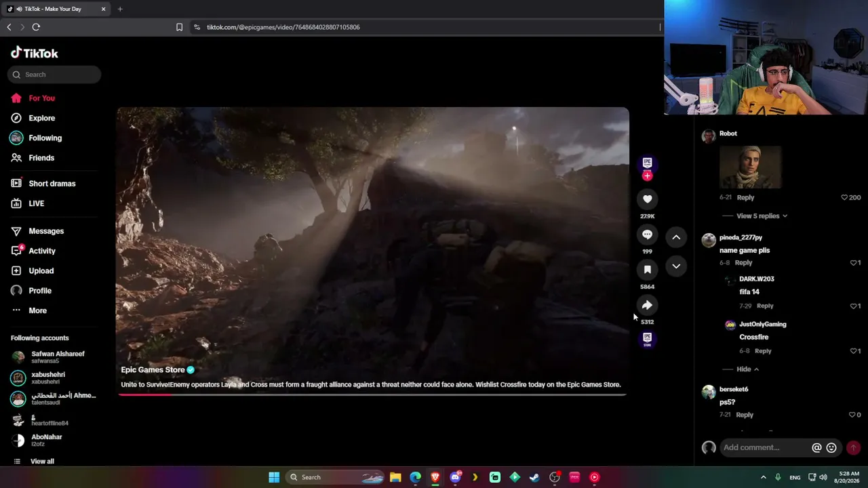
Task: Bookmark the page in the address bar
Action: coord(179,27)
